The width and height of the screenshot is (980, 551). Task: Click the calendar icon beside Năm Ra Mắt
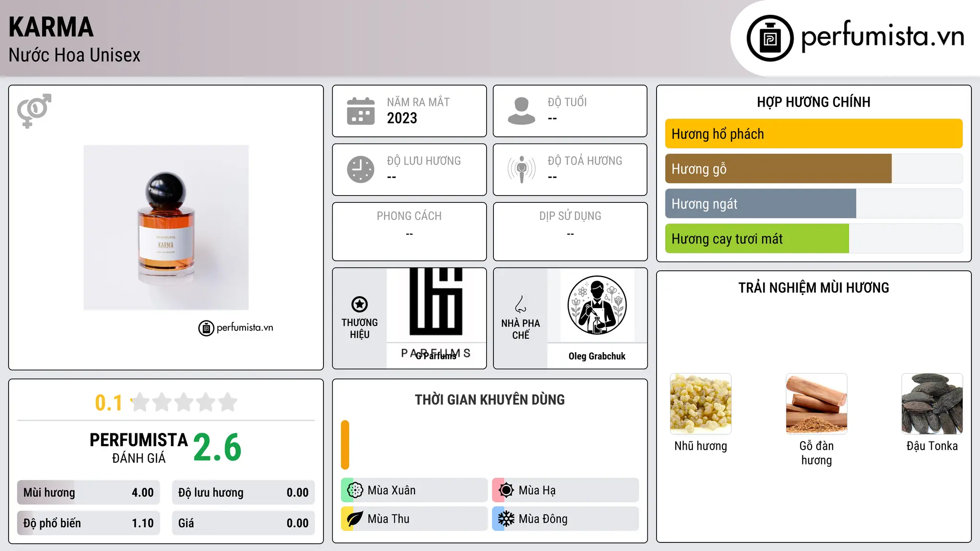coord(361,111)
